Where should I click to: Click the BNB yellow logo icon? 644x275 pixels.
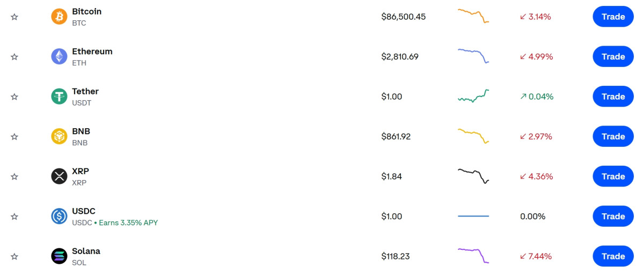pos(59,136)
